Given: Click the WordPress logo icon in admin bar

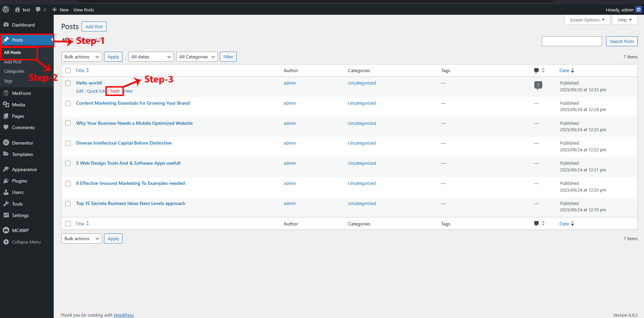Looking at the screenshot, I should click(6, 10).
